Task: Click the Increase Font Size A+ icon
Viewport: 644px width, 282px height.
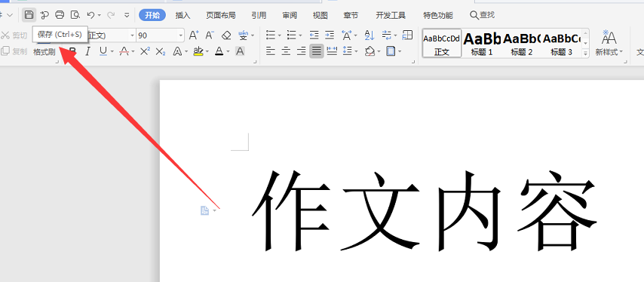Action: coord(194,35)
